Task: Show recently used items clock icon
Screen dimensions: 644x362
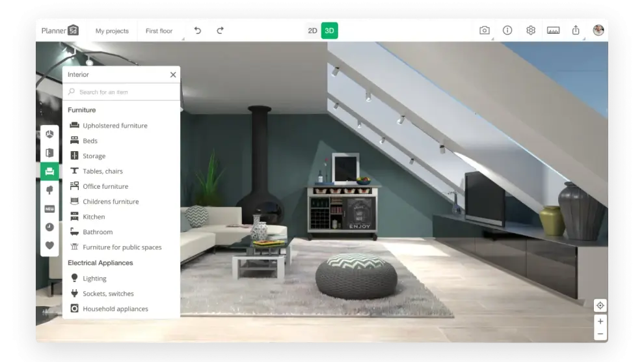Action: tap(49, 227)
